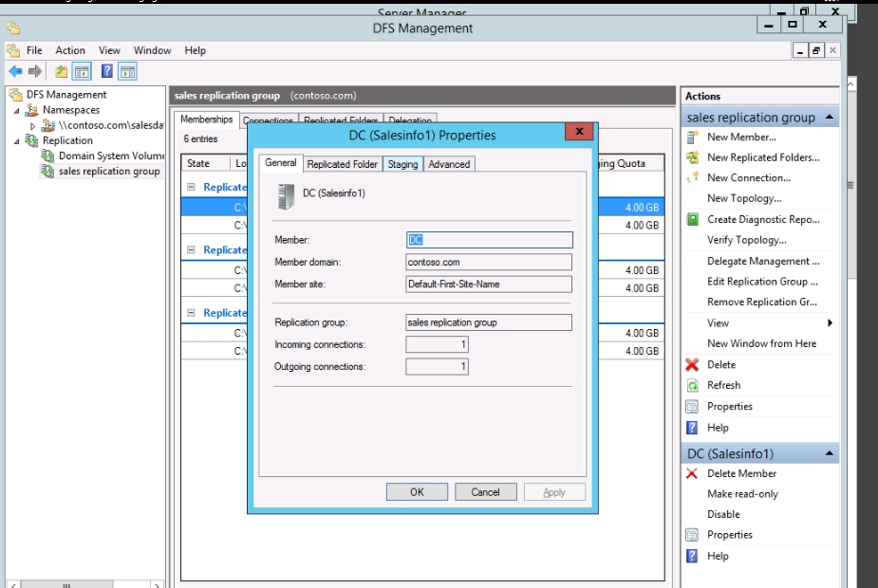Collapse the DC (Salesinfo1) actions section

click(831, 453)
